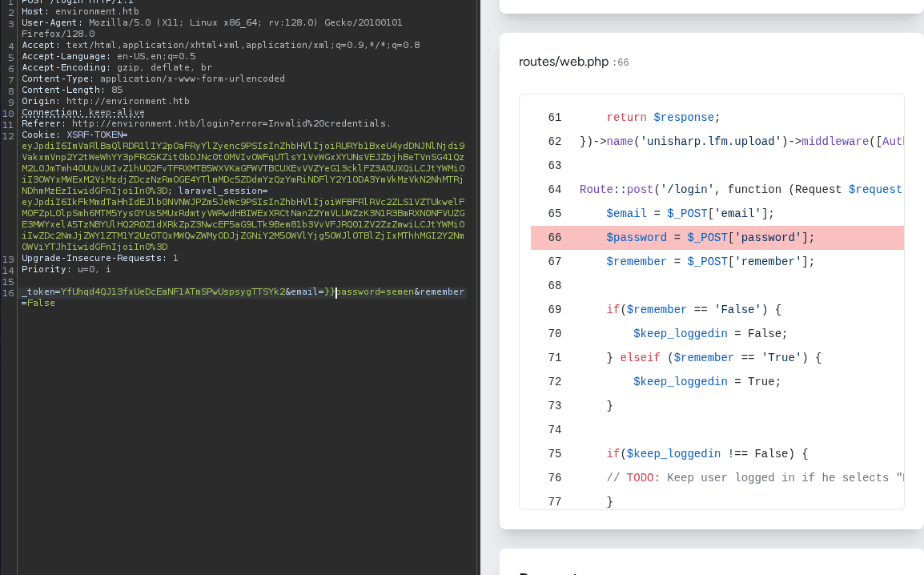The height and width of the screenshot is (575, 924).
Task: Click the routes/web.php file heading
Action: pos(564,62)
